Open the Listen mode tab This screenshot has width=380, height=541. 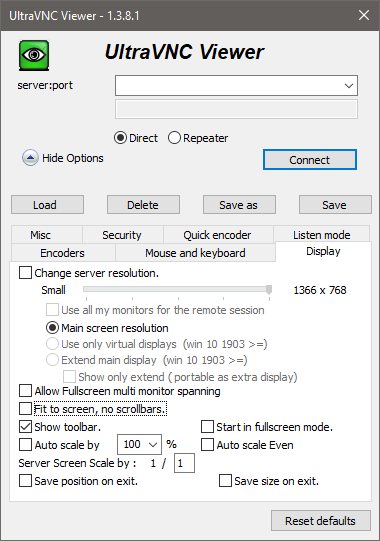(322, 235)
